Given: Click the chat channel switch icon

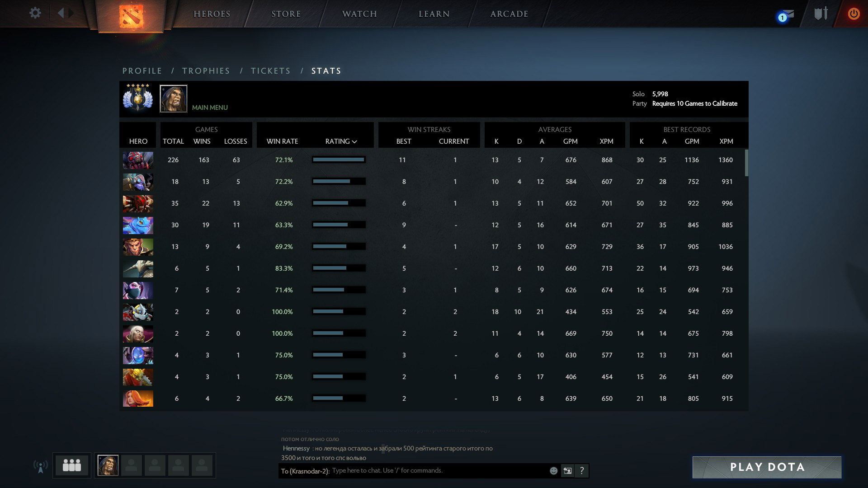Looking at the screenshot, I should click(x=567, y=471).
